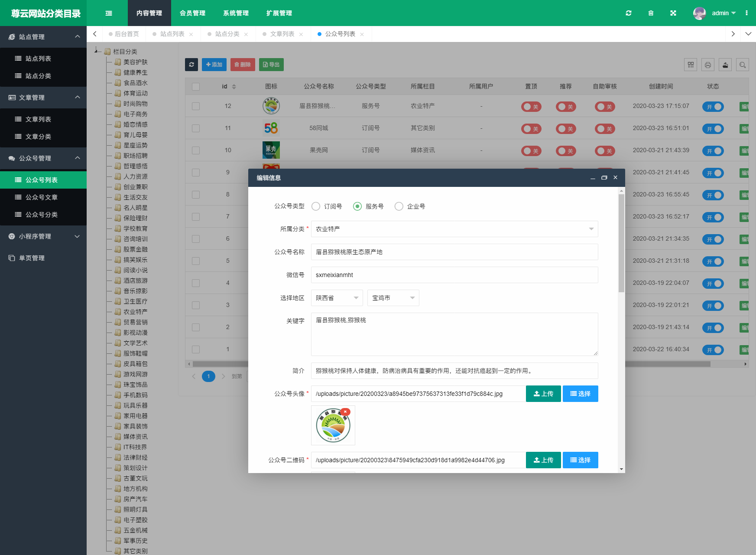Image resolution: width=756 pixels, height=555 pixels.
Task: Click the trash icon in top header
Action: pos(651,13)
